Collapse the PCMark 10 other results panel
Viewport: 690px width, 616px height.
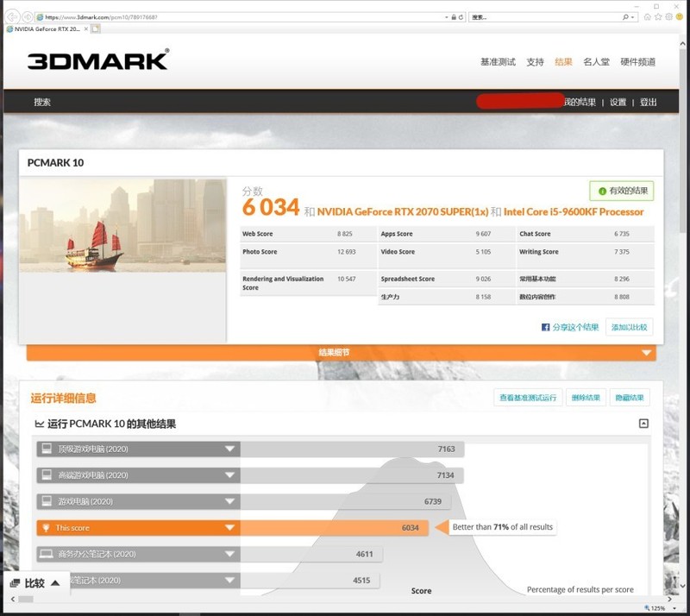tap(643, 424)
